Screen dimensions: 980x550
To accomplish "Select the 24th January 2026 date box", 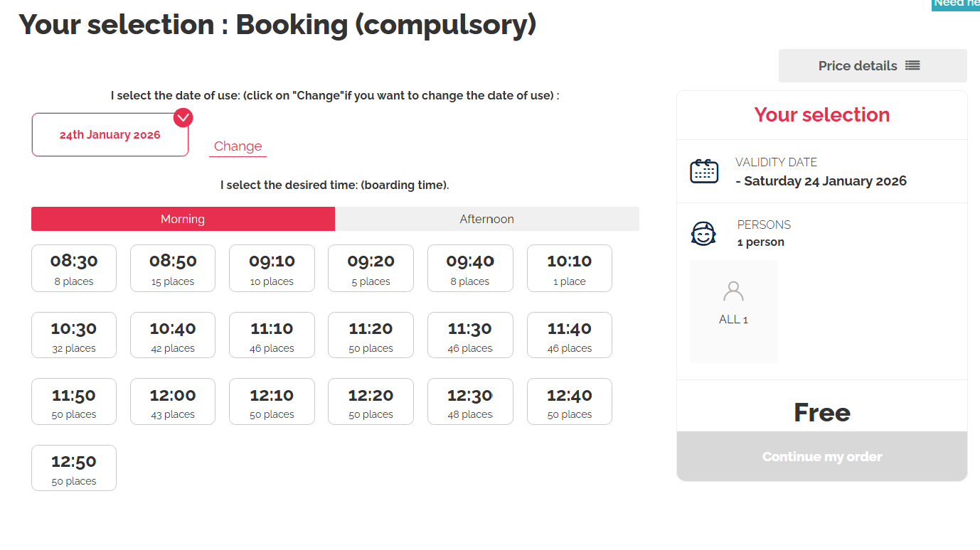I will coord(110,135).
